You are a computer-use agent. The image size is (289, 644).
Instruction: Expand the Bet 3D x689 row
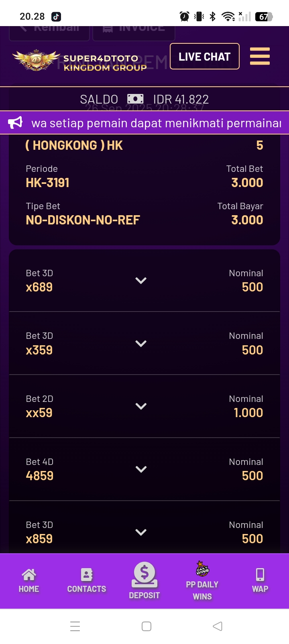tap(141, 281)
